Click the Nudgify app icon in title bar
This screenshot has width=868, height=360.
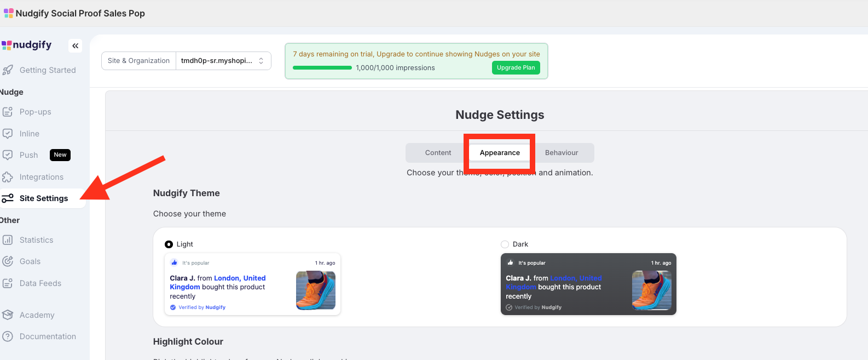9,13
